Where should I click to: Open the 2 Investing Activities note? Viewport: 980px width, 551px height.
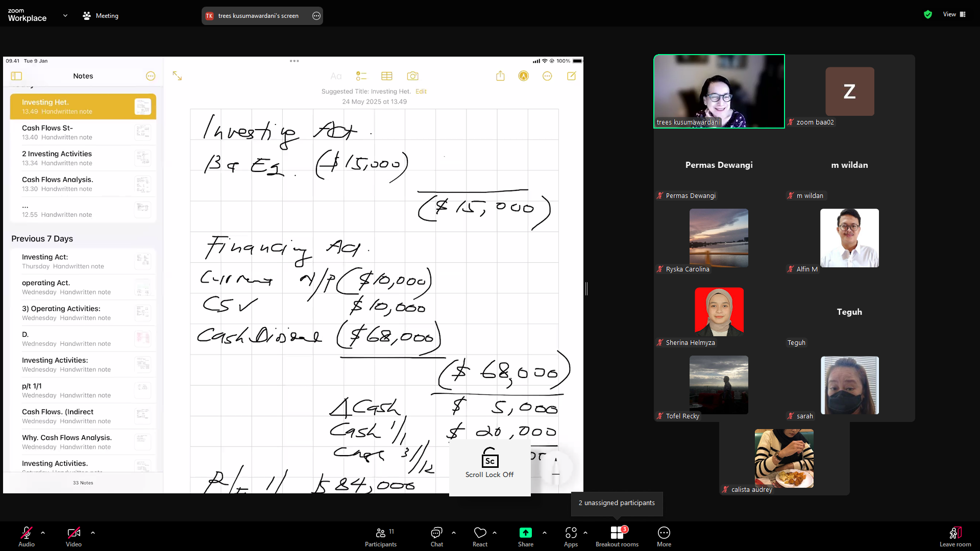83,158
